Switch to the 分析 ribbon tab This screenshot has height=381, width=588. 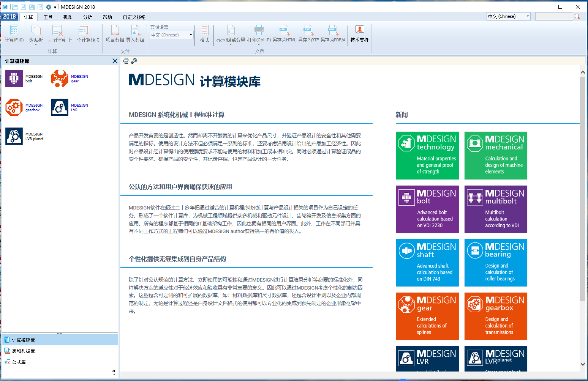pos(87,17)
